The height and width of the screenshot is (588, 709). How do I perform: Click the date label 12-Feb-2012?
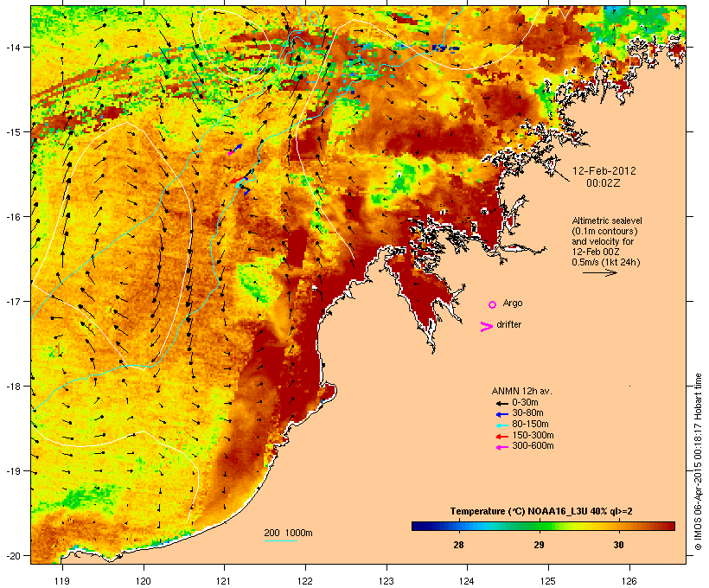tap(604, 171)
